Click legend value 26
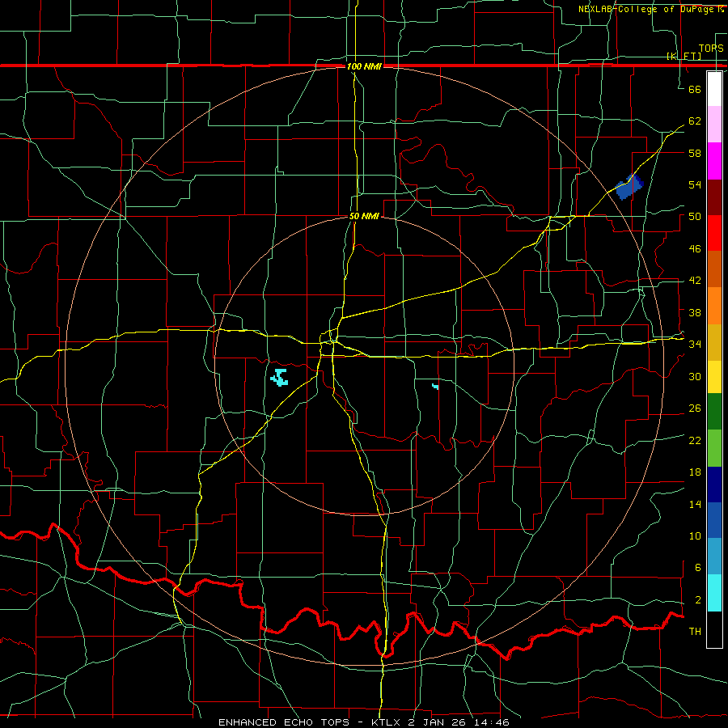728x728 pixels. pos(695,408)
